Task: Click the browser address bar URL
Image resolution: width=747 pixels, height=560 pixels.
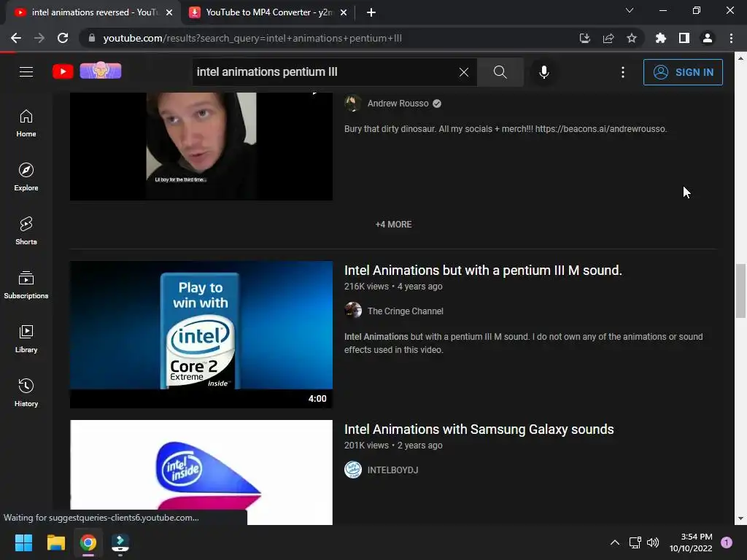Action: [x=252, y=38]
